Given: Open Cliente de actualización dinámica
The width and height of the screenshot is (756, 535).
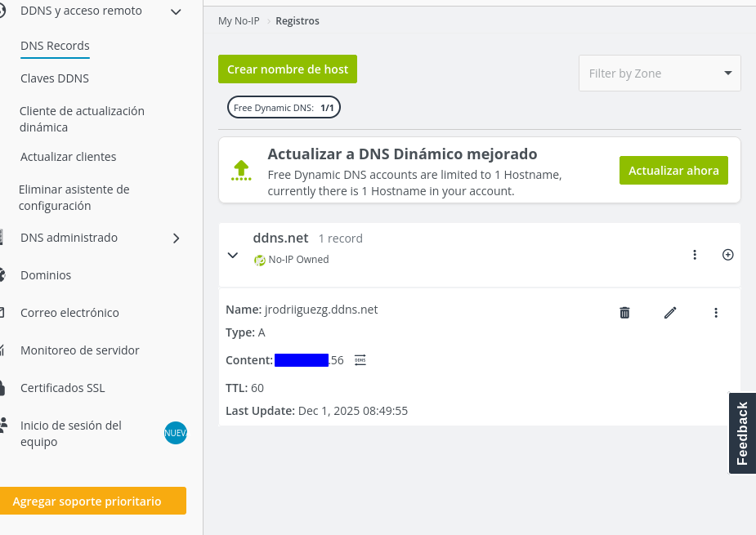Looking at the screenshot, I should pos(82,119).
